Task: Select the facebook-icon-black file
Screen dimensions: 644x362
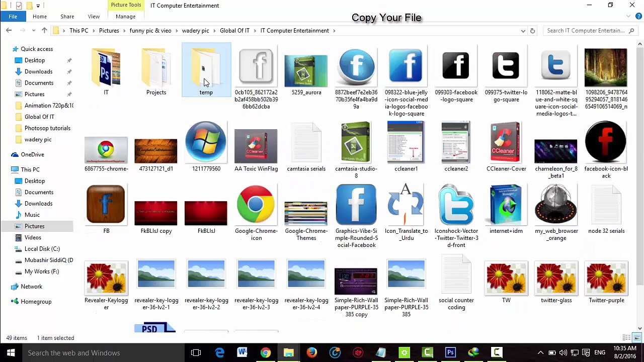Action: (606, 143)
